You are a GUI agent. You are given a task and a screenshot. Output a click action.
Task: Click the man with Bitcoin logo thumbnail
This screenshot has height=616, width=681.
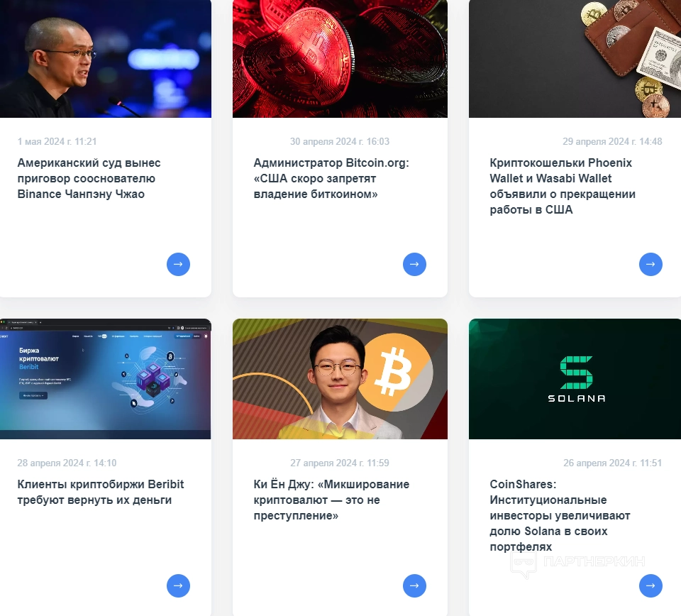pos(340,379)
